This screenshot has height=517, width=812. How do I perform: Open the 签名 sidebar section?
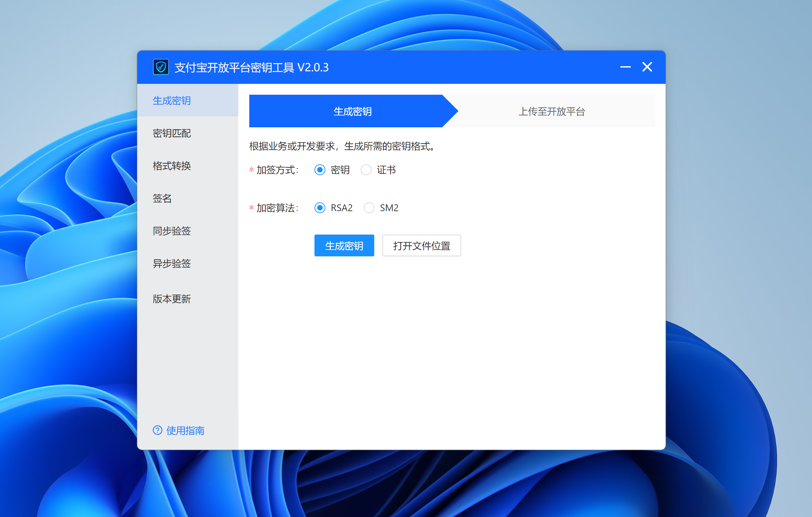click(188, 198)
